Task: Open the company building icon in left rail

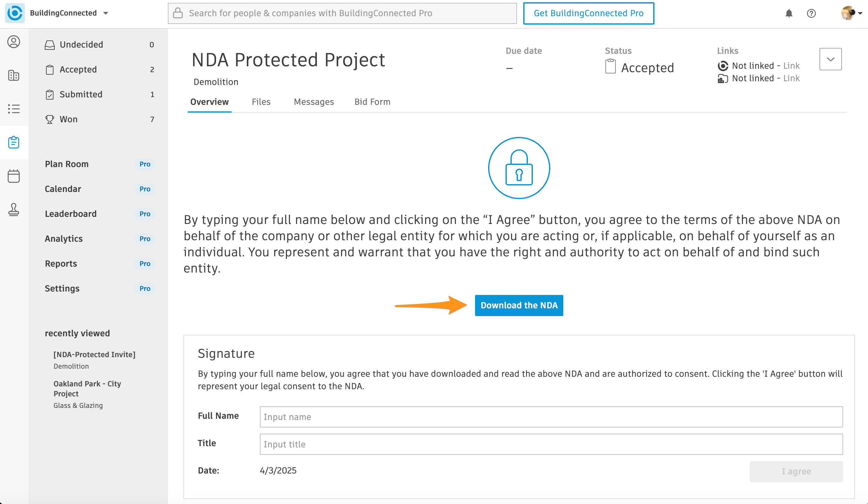Action: pyautogui.click(x=14, y=75)
